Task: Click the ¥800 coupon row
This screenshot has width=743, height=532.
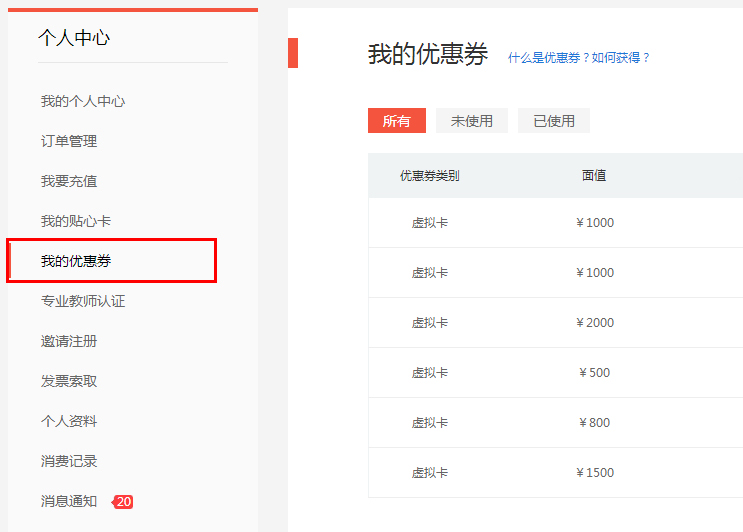Action: (555, 423)
